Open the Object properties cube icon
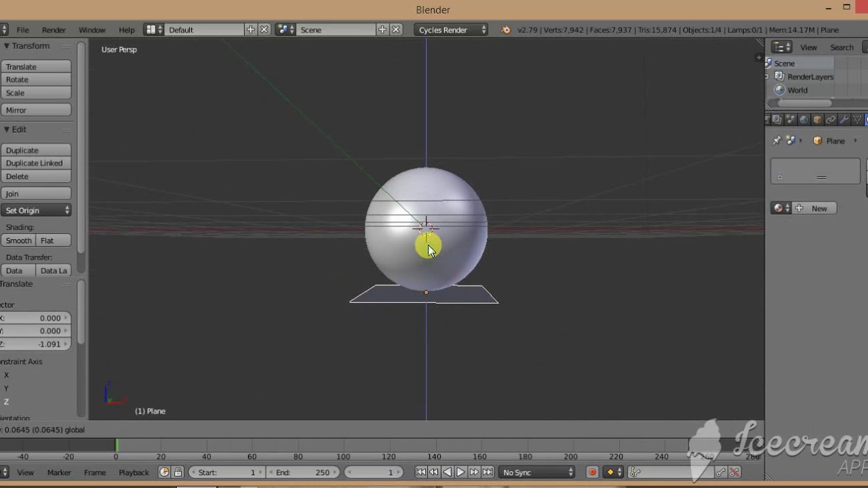The width and height of the screenshot is (868, 488). pyautogui.click(x=817, y=120)
